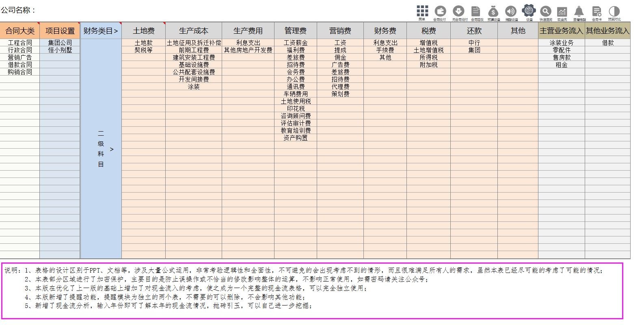This screenshot has height=325, width=644.
Task: Select the 土地征用及拆迁补偿 cell
Action: pos(194,43)
